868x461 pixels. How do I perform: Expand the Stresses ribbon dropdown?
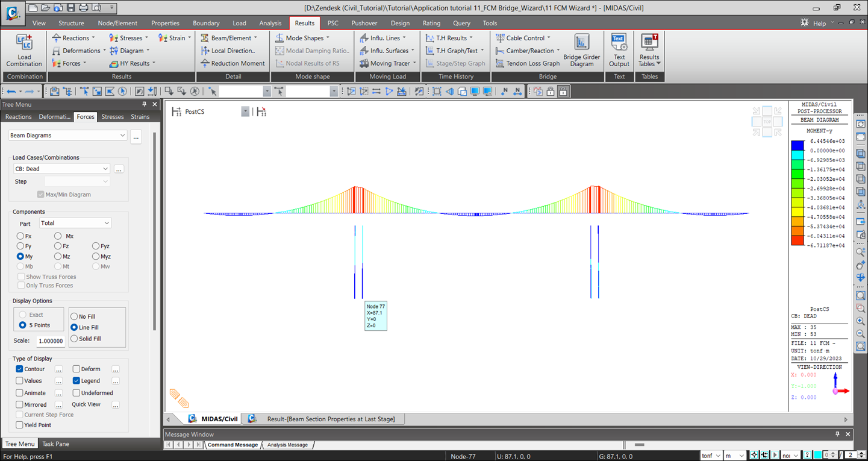point(148,38)
